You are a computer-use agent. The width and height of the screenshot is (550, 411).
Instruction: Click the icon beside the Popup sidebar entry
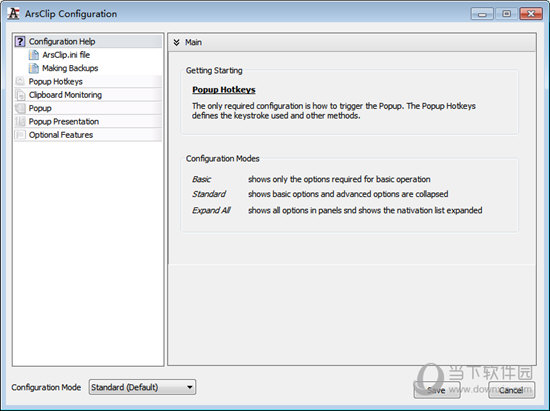[x=20, y=108]
